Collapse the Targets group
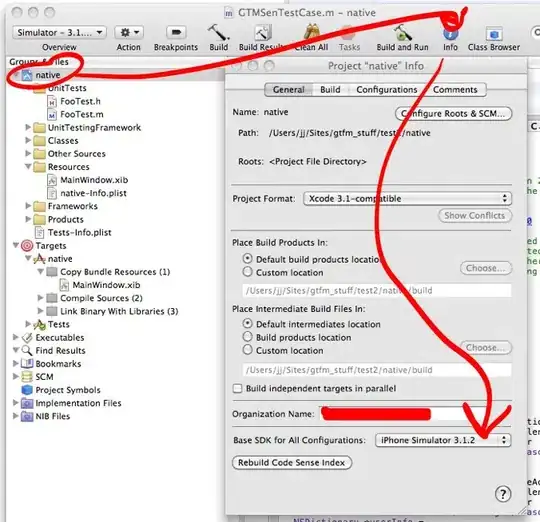This screenshot has height=522, width=540. pyautogui.click(x=15, y=245)
